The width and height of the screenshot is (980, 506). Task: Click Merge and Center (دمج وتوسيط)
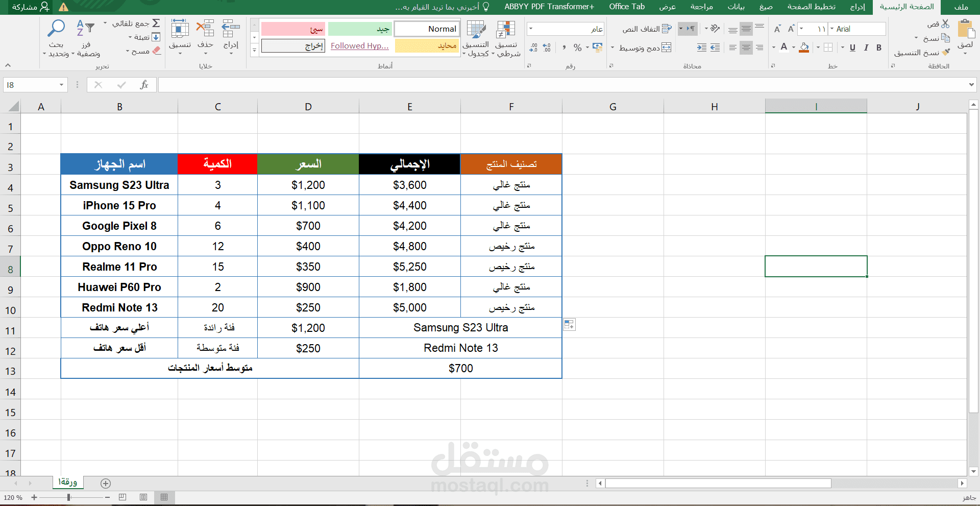pyautogui.click(x=645, y=47)
